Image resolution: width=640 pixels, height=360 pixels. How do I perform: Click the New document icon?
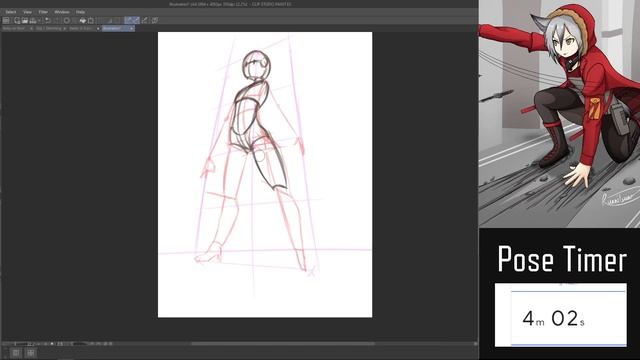[x=17, y=20]
